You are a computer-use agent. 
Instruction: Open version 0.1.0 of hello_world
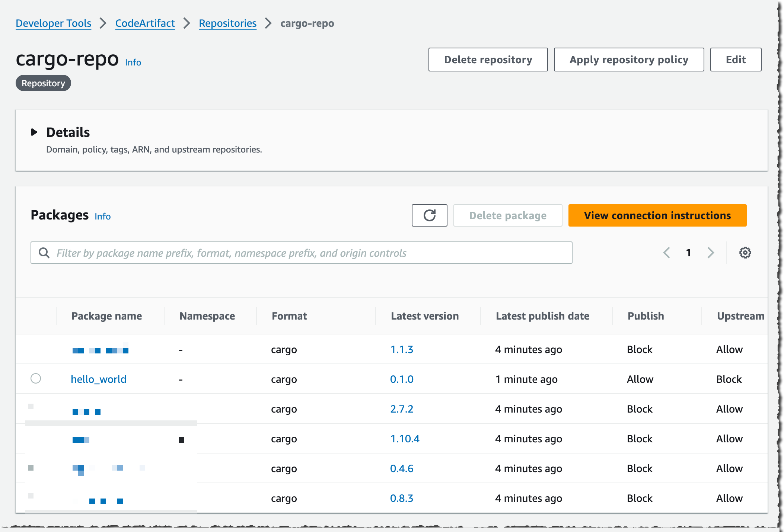tap(401, 379)
